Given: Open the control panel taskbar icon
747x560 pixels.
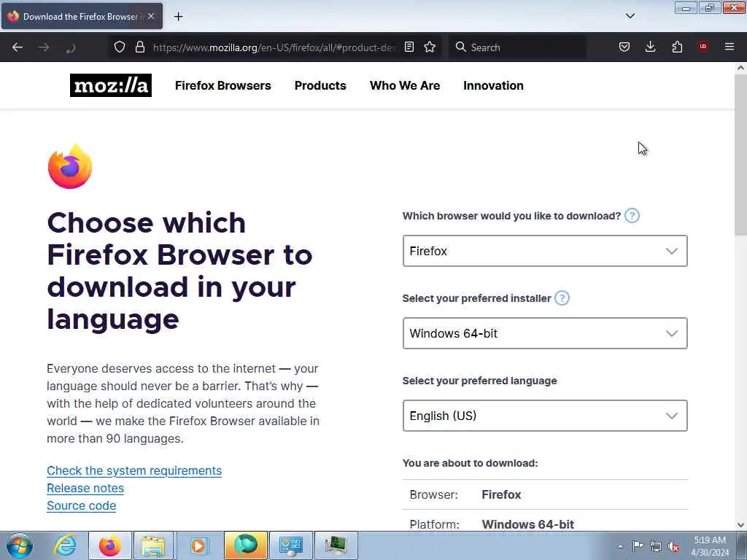Looking at the screenshot, I should 291,545.
